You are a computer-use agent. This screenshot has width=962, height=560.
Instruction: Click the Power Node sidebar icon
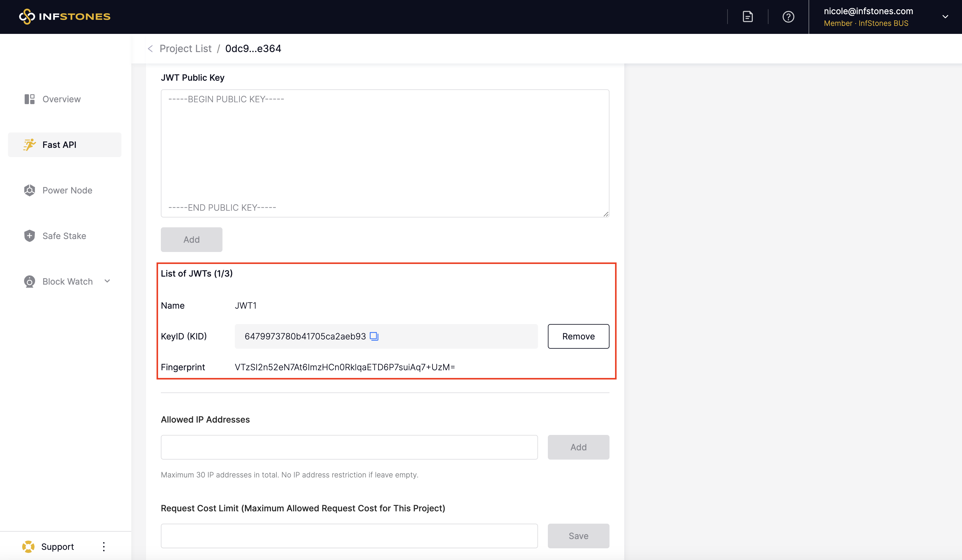point(29,190)
